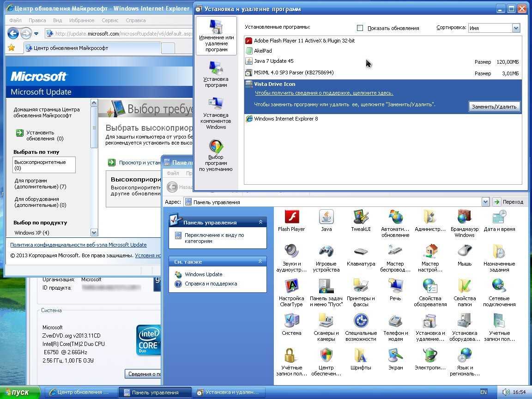Open the Windows Update link in См. также
The image size is (532, 399).
[203, 274]
